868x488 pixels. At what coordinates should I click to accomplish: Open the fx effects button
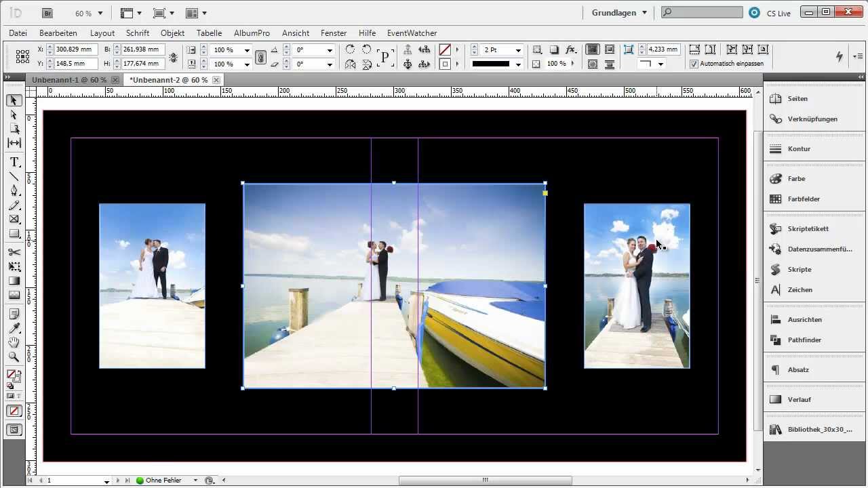point(571,49)
